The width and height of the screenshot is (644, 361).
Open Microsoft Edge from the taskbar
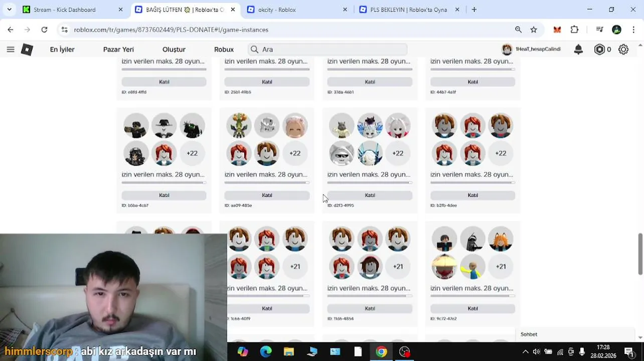(x=266, y=352)
